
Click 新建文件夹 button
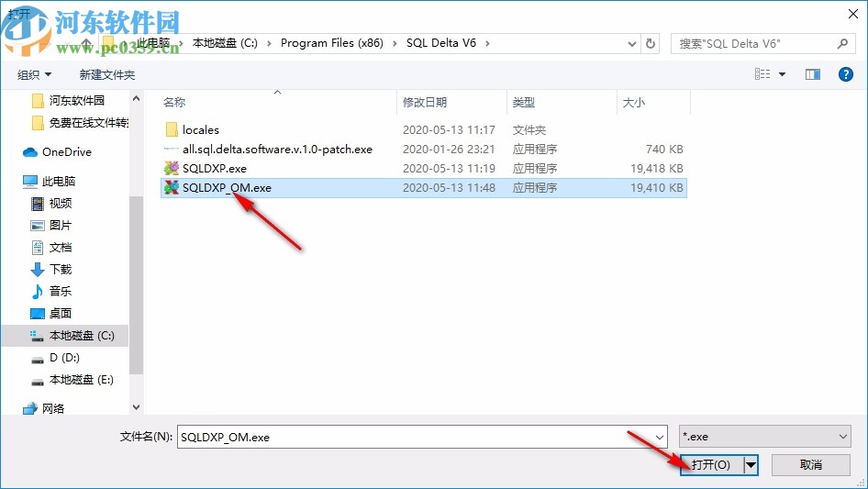[x=106, y=74]
